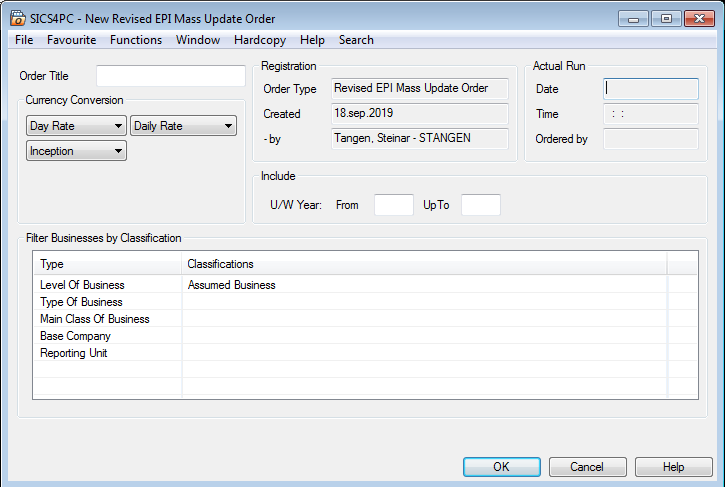This screenshot has width=725, height=487.
Task: Click the Order Type field
Action: click(420, 88)
